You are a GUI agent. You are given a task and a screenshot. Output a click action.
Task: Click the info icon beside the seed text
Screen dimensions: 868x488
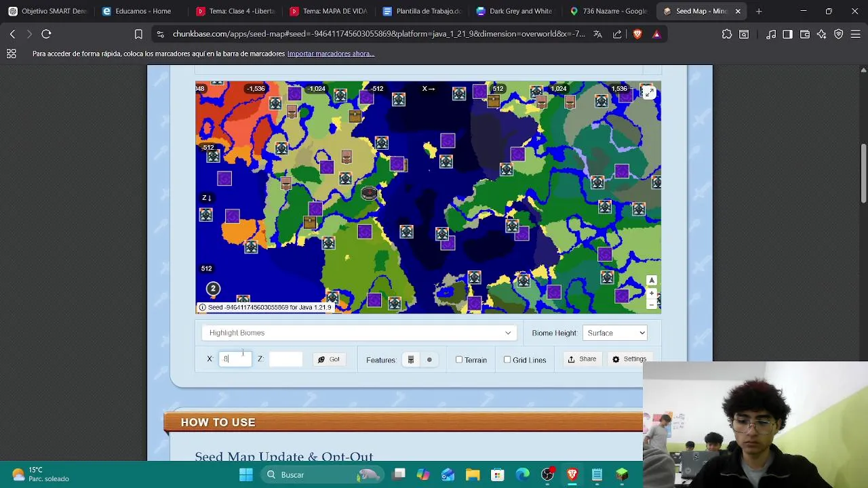[202, 308]
